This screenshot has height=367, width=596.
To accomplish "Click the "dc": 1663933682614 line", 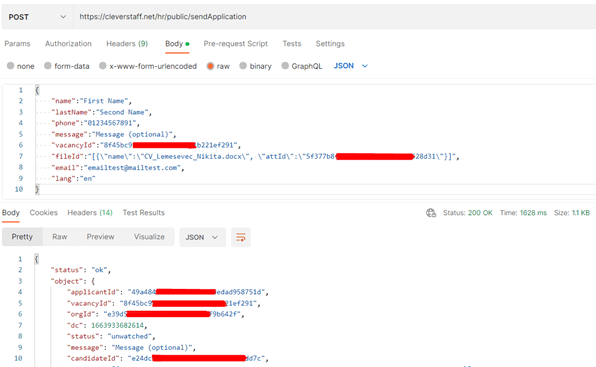I will pos(107,325).
